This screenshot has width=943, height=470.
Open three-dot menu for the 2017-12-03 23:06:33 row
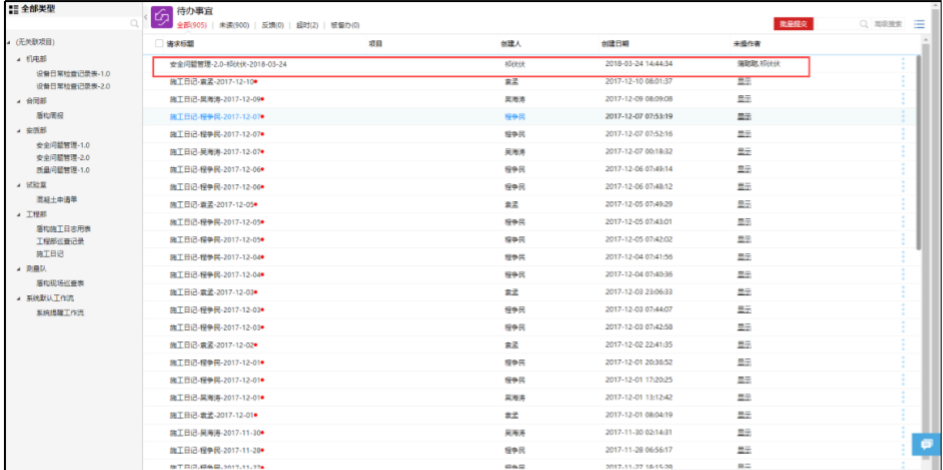[x=903, y=292]
